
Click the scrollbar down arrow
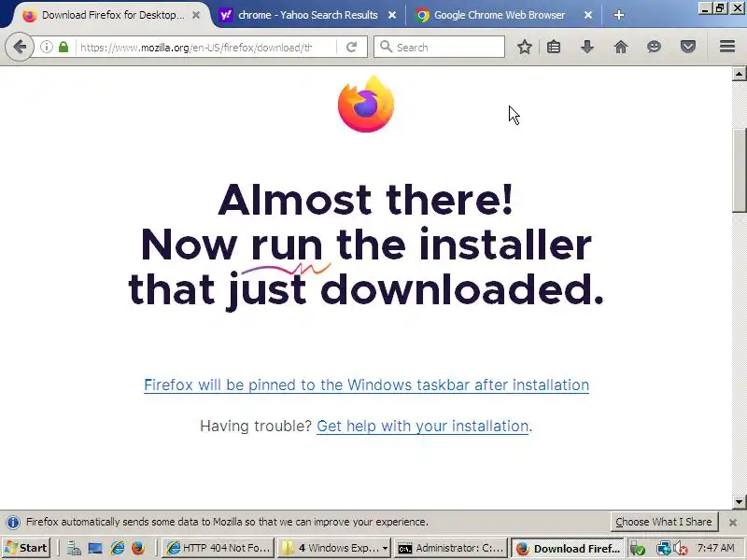(739, 501)
